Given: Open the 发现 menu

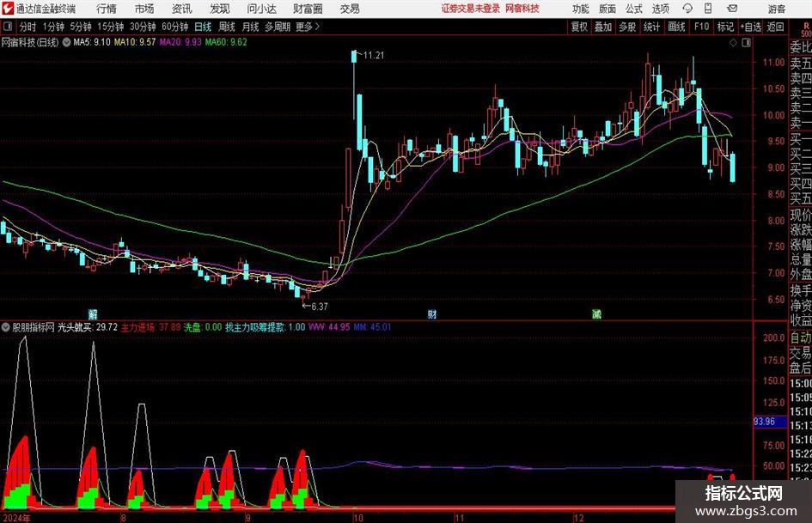Looking at the screenshot, I should 220,9.
